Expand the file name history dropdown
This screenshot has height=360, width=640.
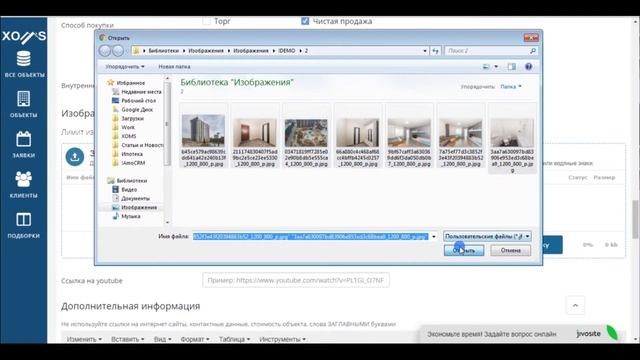click(434, 236)
